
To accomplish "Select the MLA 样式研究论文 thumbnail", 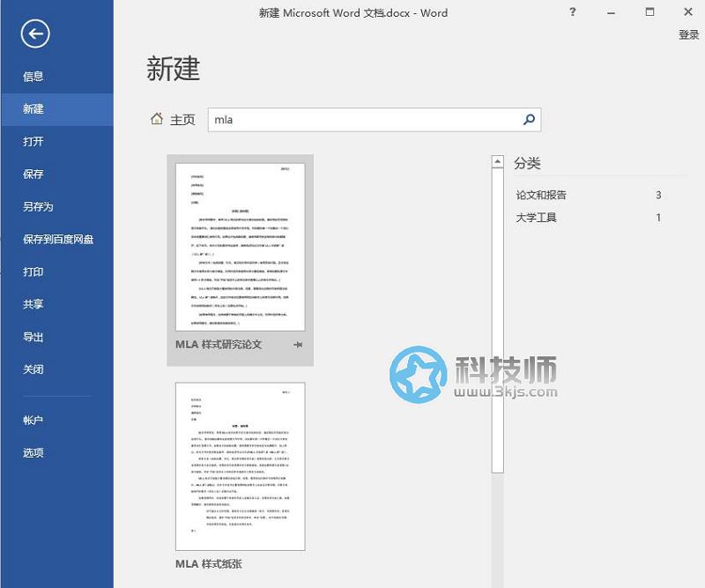I will click(x=240, y=247).
